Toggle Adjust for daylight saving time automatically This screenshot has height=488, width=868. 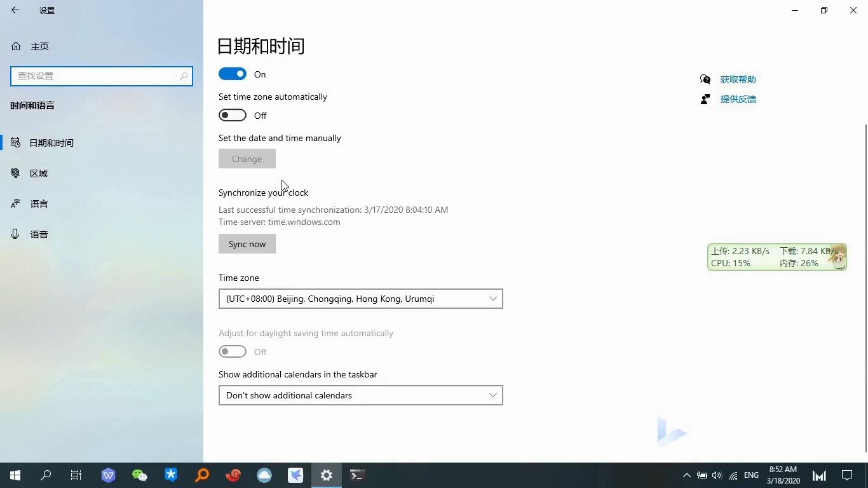tap(233, 351)
